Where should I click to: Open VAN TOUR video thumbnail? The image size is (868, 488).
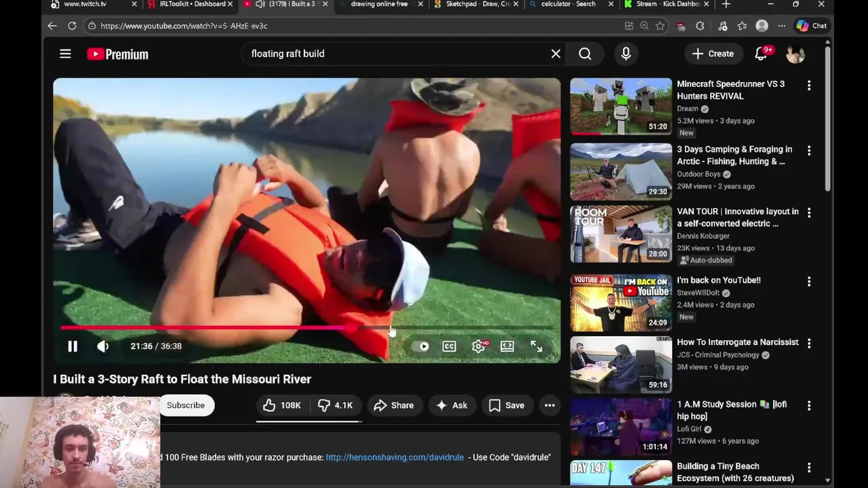click(621, 234)
